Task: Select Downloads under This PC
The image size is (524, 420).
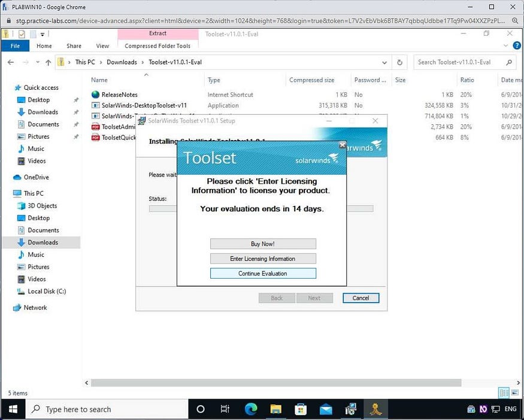Action: tap(43, 242)
